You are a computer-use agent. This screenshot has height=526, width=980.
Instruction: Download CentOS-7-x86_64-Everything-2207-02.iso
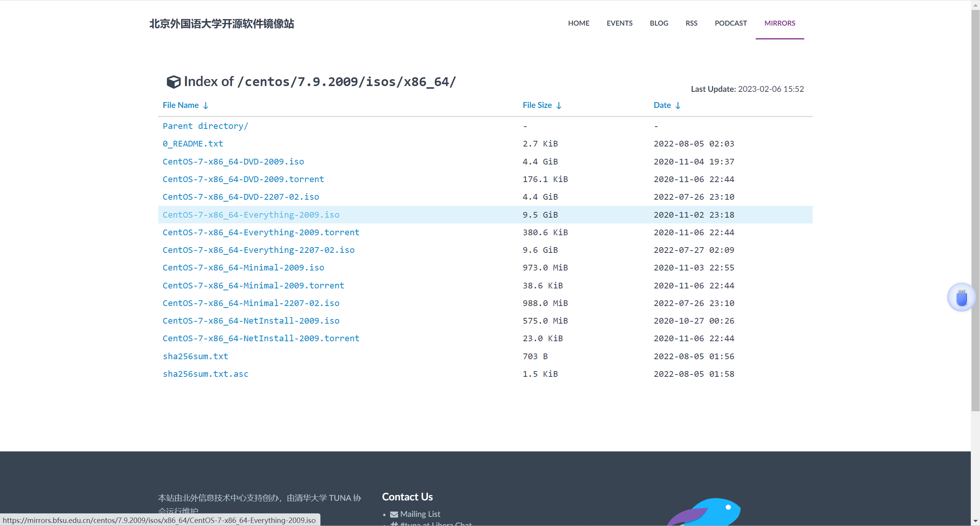[x=258, y=250]
